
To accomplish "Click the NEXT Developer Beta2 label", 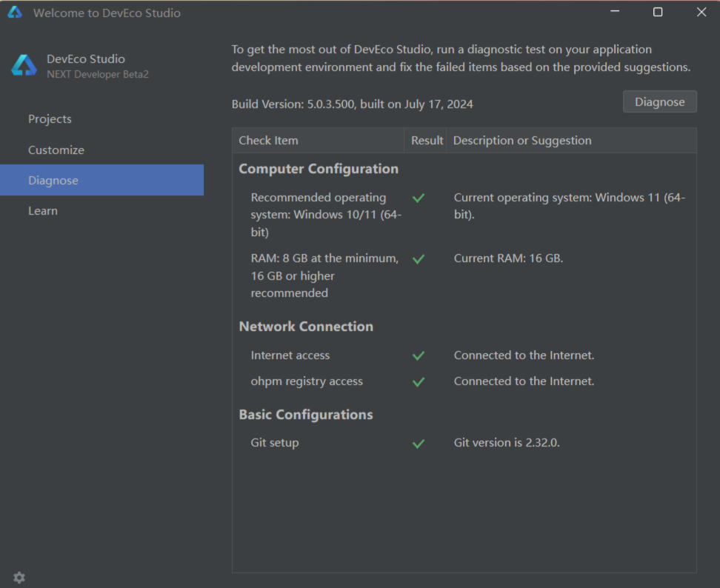I will (98, 74).
